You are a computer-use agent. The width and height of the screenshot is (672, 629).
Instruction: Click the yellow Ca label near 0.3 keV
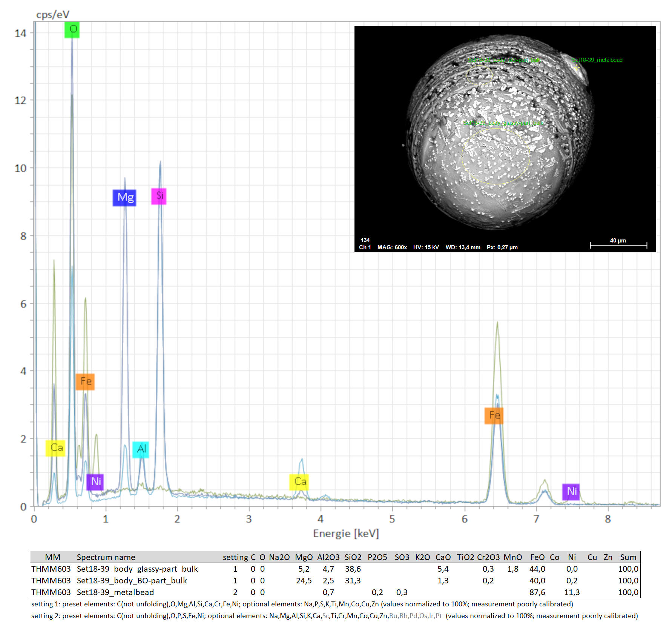pos(56,448)
